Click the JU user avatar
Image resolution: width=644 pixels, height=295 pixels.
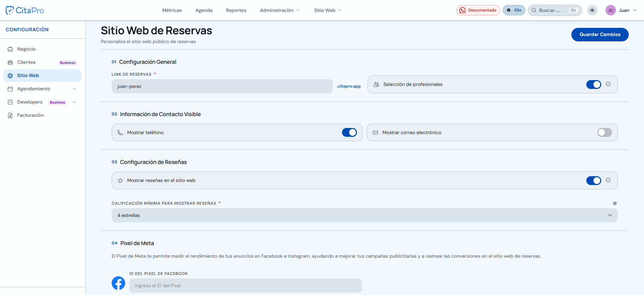click(x=610, y=10)
